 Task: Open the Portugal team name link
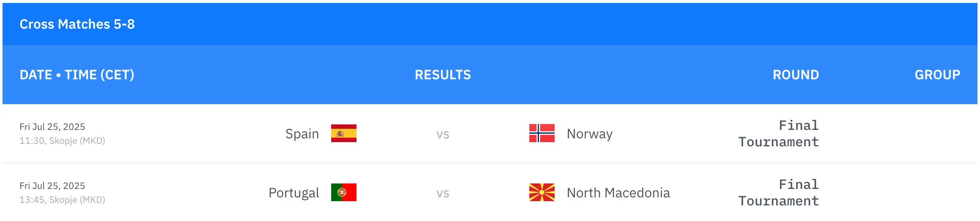294,193
